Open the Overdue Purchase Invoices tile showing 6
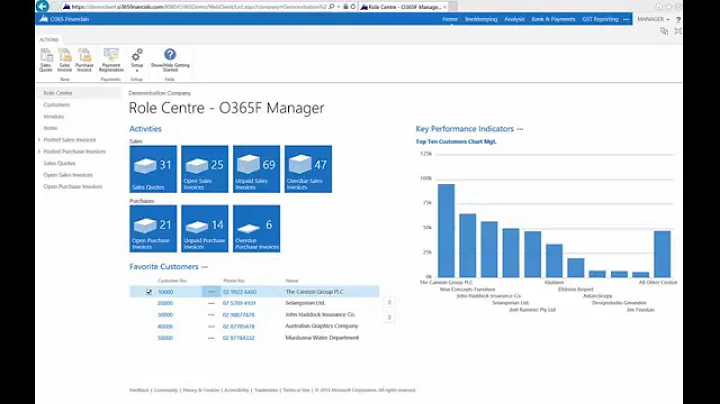Screen dimensions: 720x404 pyautogui.click(x=256, y=229)
